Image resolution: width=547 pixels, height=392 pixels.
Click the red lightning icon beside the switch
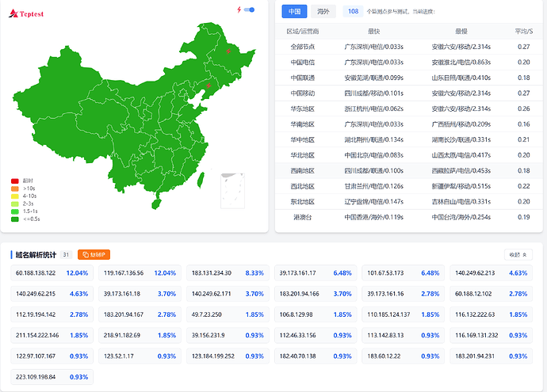239,10
